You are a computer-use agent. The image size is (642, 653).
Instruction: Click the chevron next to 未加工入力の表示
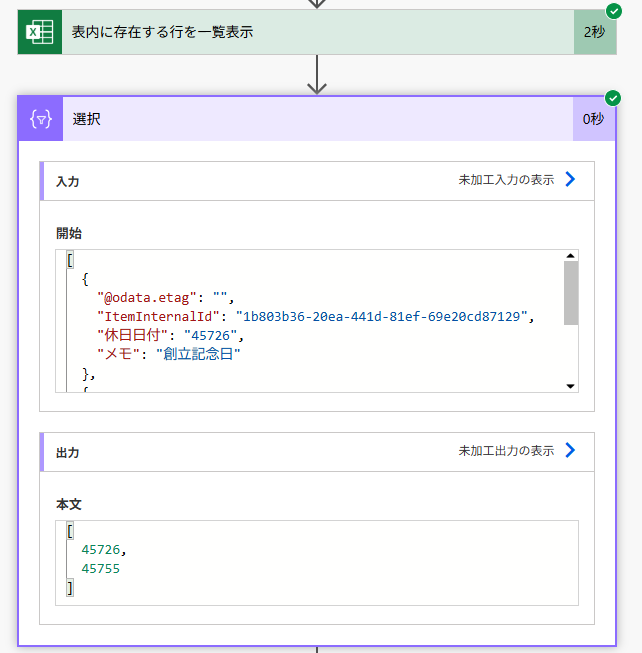[x=570, y=179]
